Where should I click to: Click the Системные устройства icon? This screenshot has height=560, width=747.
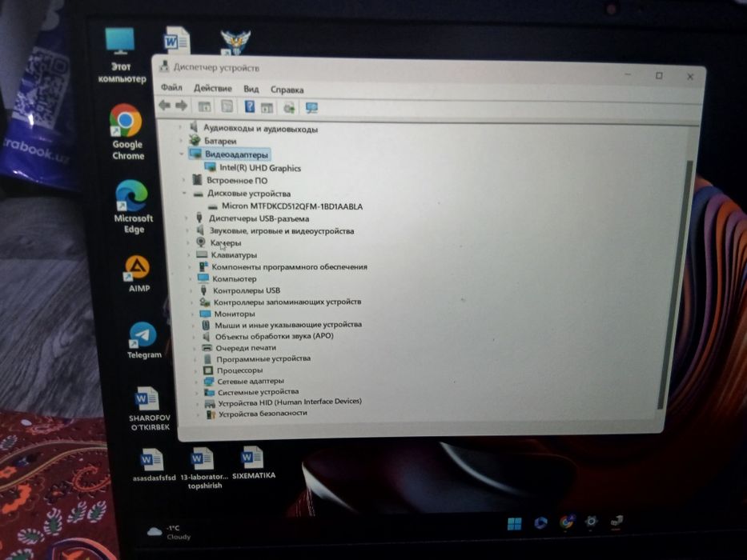(209, 392)
